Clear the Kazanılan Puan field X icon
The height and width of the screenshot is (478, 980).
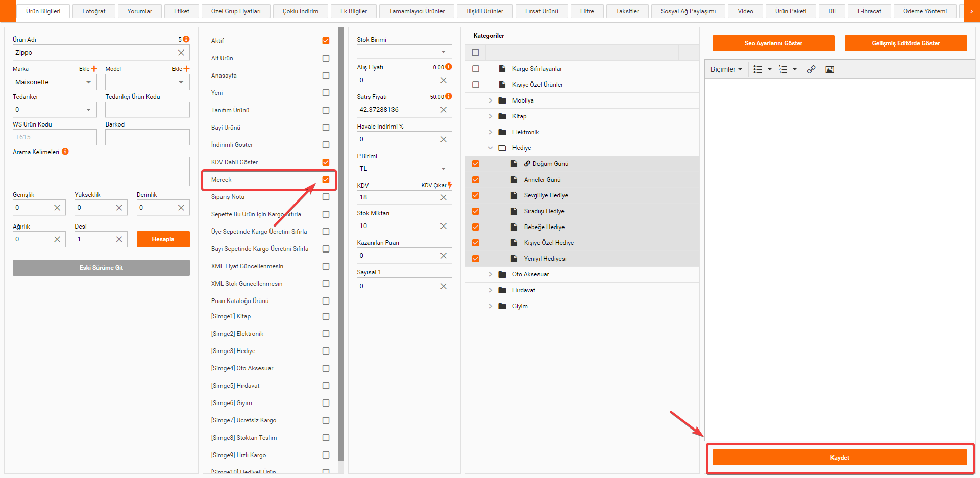pos(444,256)
